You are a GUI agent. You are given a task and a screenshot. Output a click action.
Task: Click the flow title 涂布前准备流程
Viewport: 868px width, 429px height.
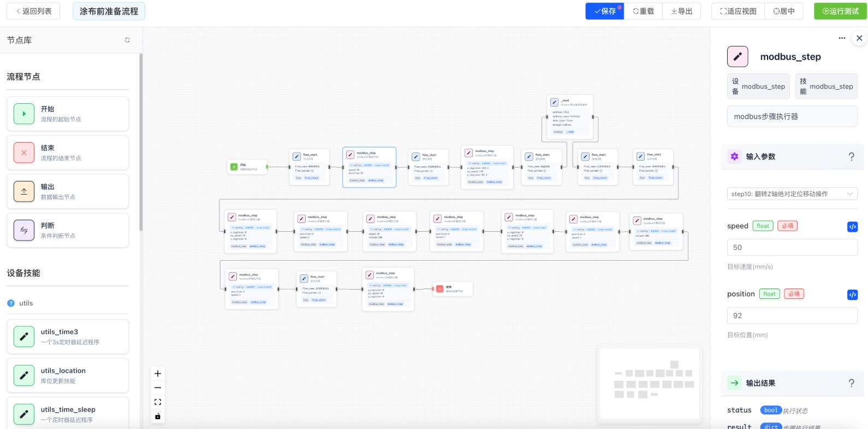pyautogui.click(x=109, y=11)
